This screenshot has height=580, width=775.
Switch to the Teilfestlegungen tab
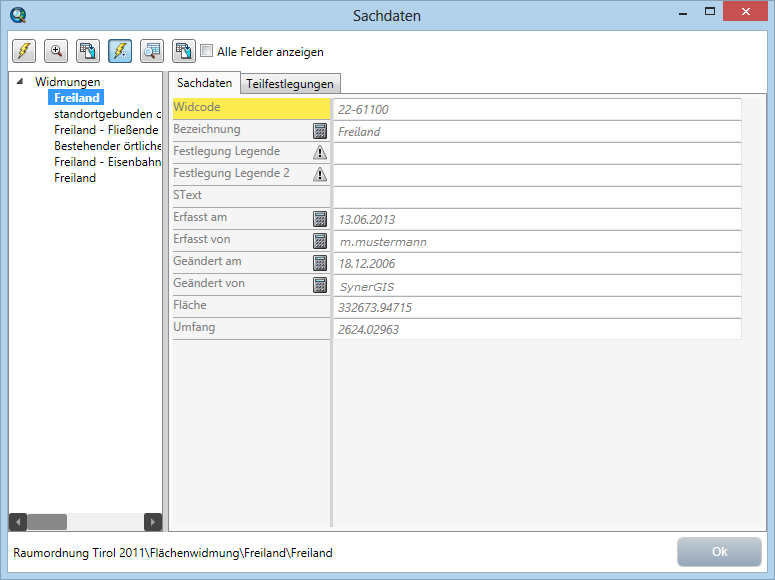(292, 84)
